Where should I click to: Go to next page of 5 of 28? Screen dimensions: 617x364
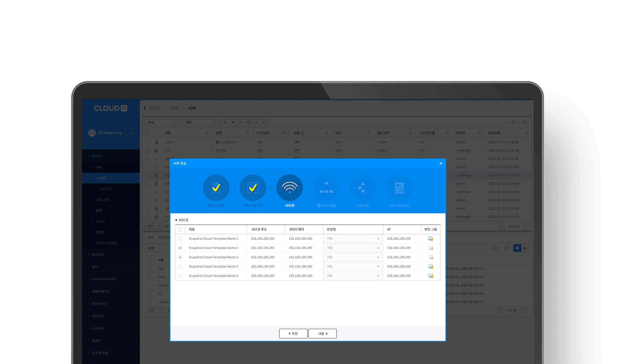[524, 310]
